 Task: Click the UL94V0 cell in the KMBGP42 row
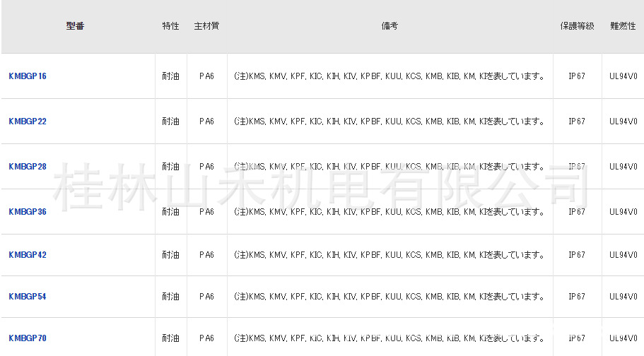pyautogui.click(x=623, y=255)
